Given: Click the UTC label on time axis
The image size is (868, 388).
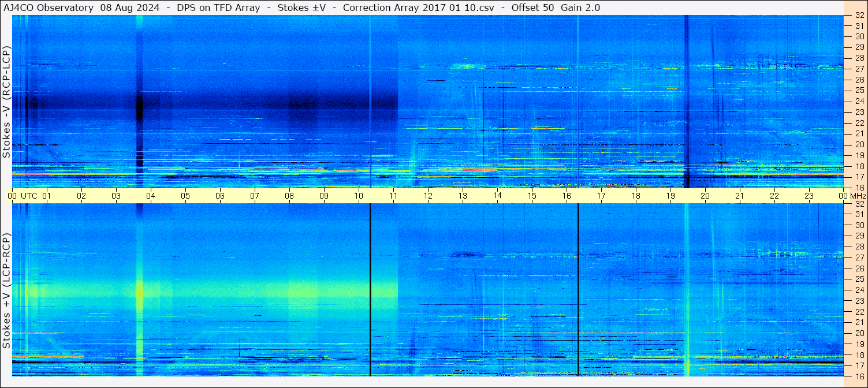Looking at the screenshot, I should [29, 196].
